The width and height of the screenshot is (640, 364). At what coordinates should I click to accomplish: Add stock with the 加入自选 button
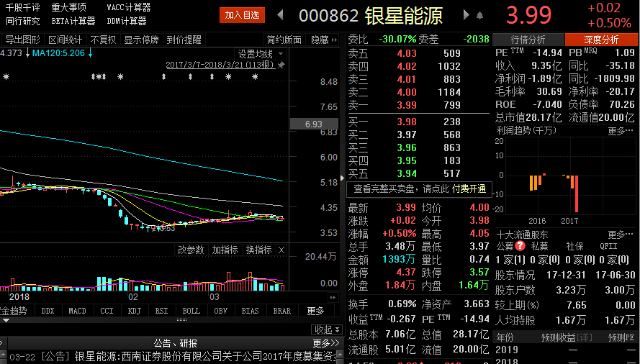pos(242,15)
